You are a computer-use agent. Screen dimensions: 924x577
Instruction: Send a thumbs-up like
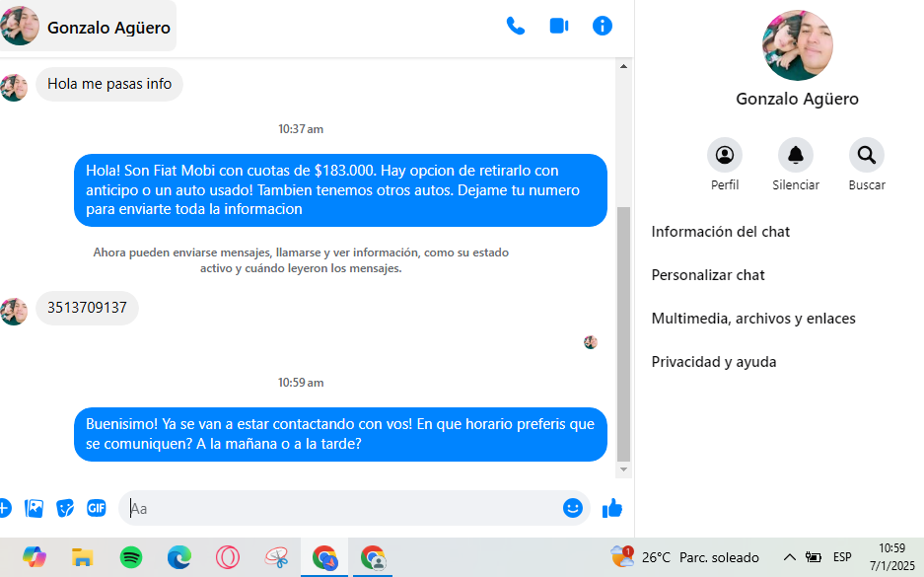612,508
